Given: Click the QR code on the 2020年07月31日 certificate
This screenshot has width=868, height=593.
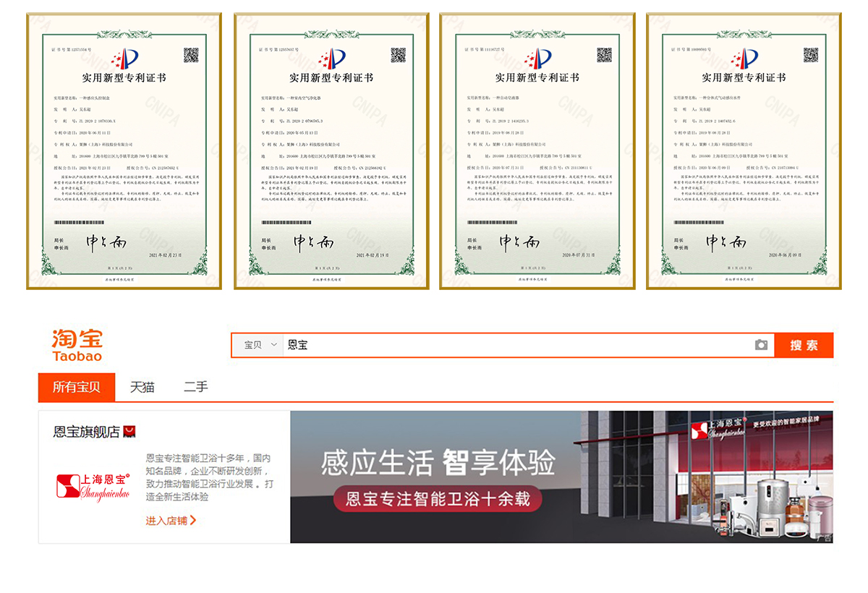Looking at the screenshot, I should (604, 55).
